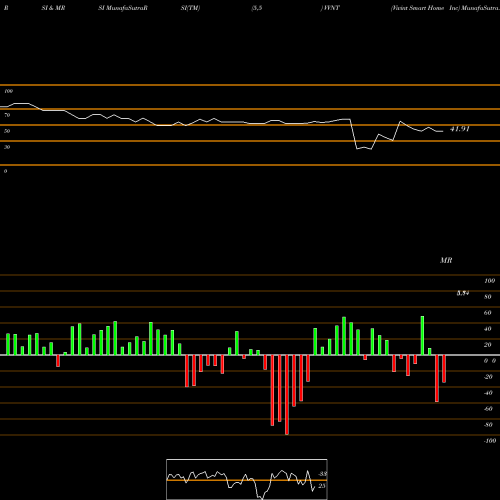Viewport: 500px width, 500px height.
Task: Click the 'SI & MR' header text
Action: point(53,8)
